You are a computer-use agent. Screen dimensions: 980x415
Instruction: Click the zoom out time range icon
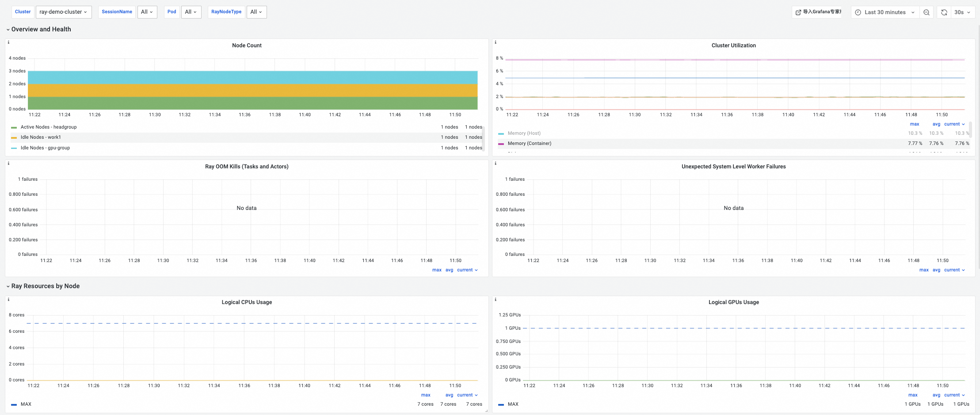click(926, 12)
